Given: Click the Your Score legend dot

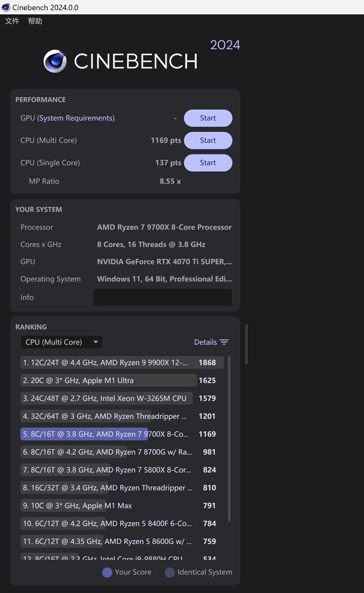Looking at the screenshot, I should click(107, 572).
